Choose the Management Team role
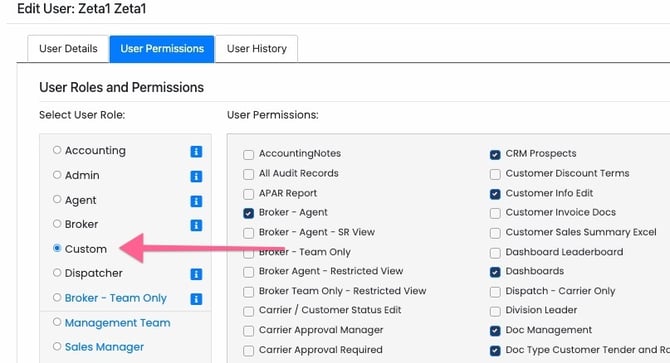Viewport: 670px width, 363px height. coord(57,322)
